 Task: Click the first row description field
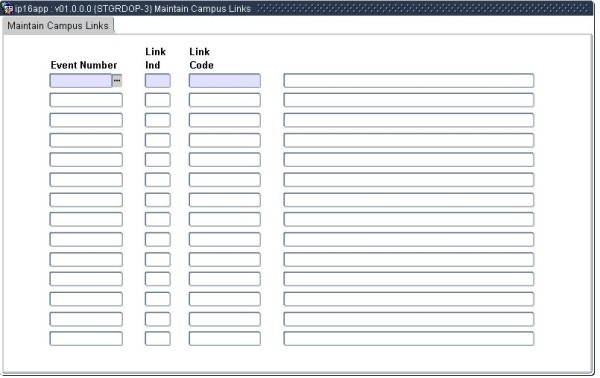coord(409,81)
